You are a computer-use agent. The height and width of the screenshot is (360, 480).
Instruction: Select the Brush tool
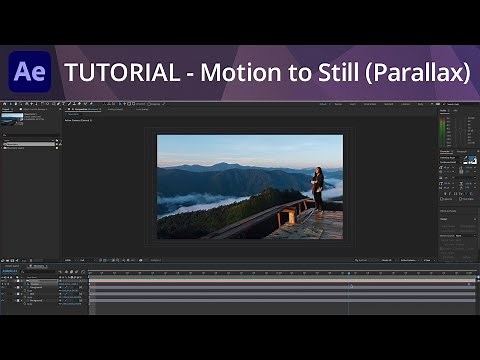coord(69,104)
